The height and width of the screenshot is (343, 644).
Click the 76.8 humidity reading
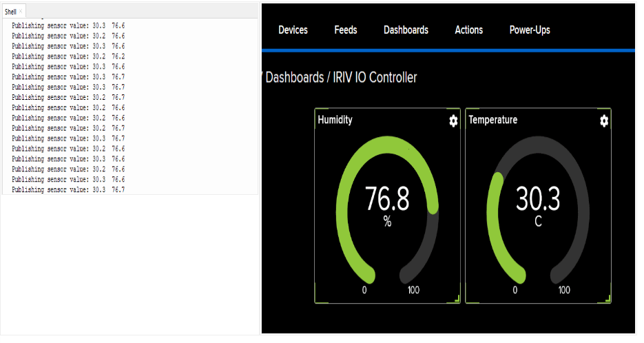tap(387, 199)
